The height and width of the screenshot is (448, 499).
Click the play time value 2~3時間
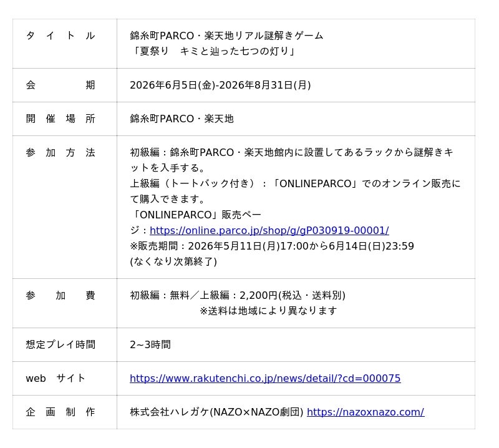coord(150,344)
